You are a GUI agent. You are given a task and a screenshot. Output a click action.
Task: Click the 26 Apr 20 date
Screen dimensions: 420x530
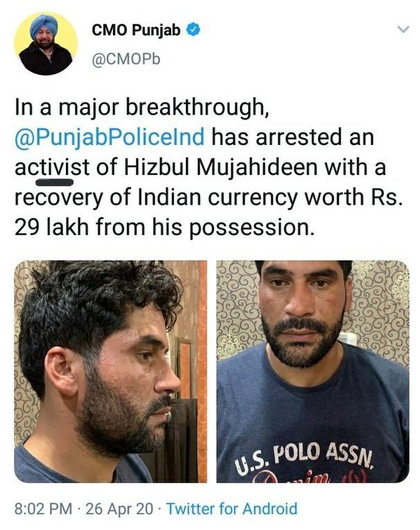(119, 508)
